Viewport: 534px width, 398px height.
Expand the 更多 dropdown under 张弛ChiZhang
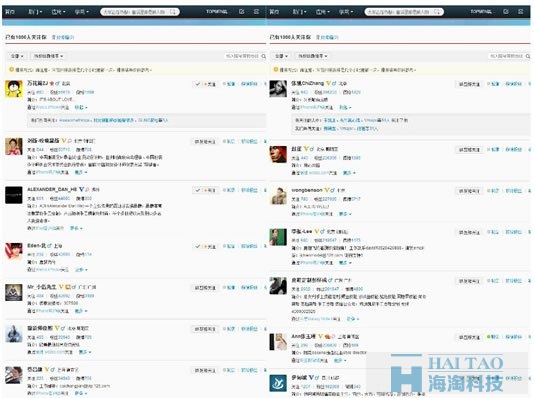pos(345,108)
